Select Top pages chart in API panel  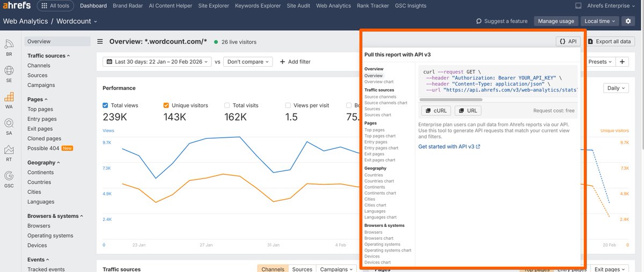(x=380, y=136)
